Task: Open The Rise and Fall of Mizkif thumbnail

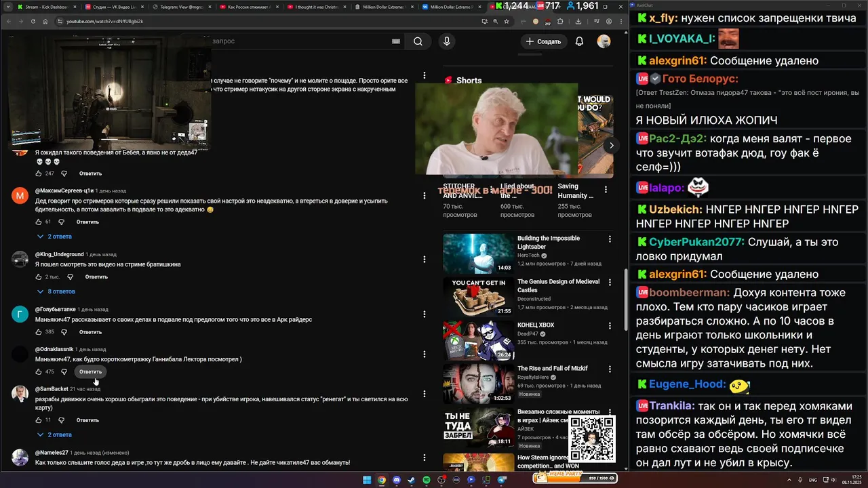Action: pos(479,384)
